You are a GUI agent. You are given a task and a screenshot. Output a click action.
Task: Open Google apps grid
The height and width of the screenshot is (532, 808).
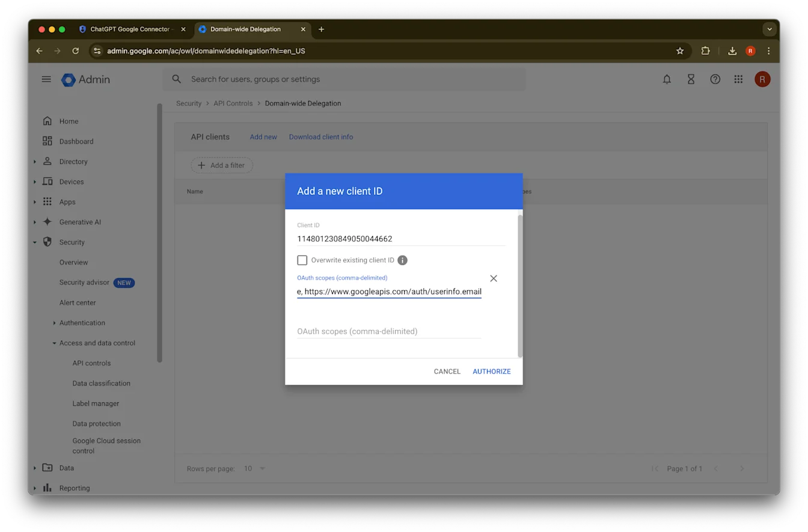click(738, 79)
